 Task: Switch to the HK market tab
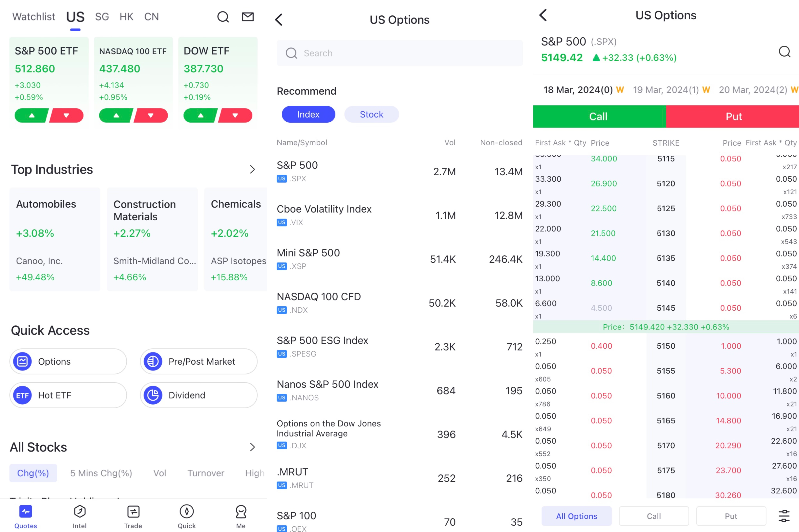[126, 17]
